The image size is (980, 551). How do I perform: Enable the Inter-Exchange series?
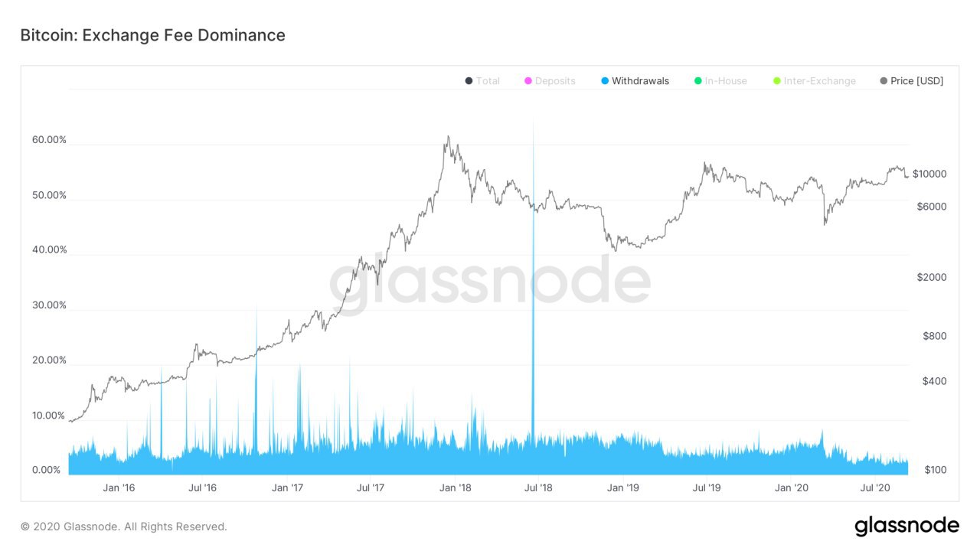(x=819, y=81)
